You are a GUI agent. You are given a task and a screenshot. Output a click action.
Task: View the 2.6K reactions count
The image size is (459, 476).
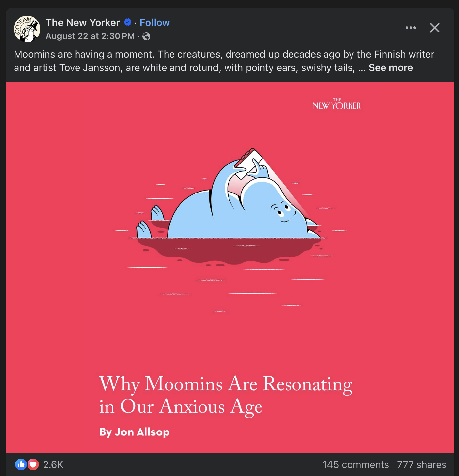pos(53,465)
